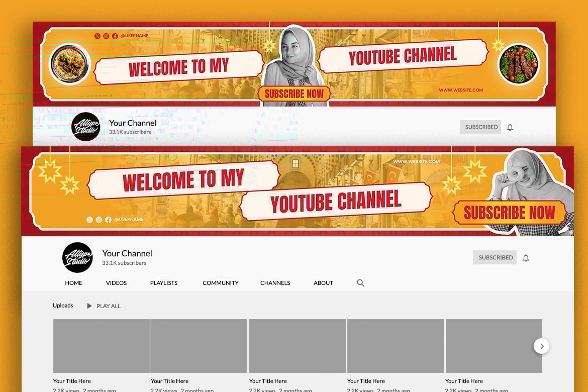Click Your Title Here under the third thumbnail

[268, 381]
